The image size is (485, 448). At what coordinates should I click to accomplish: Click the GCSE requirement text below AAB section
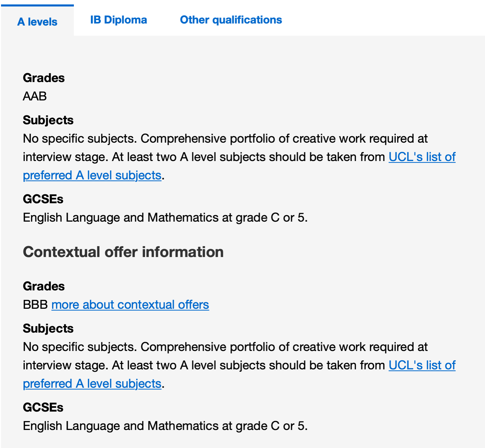click(x=165, y=218)
